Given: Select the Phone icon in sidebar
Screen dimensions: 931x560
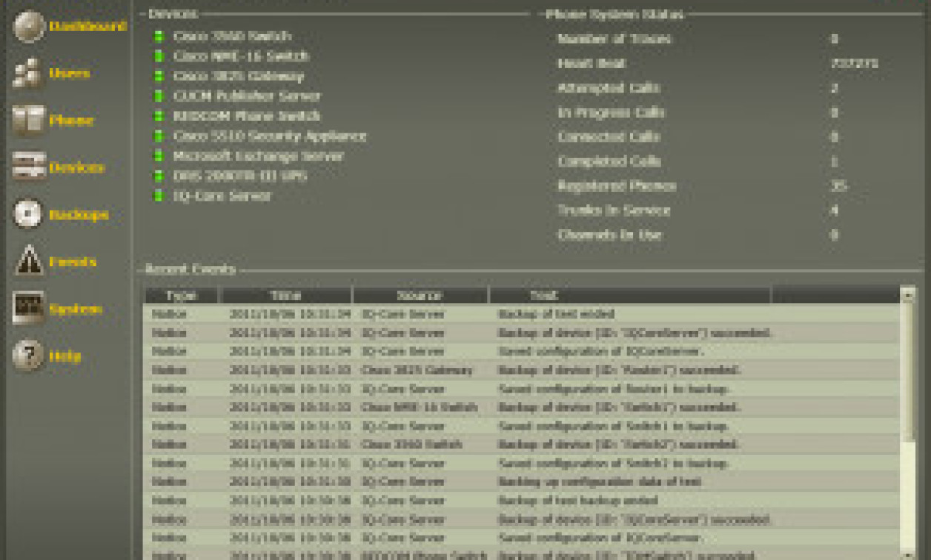Looking at the screenshot, I should 29,121.
